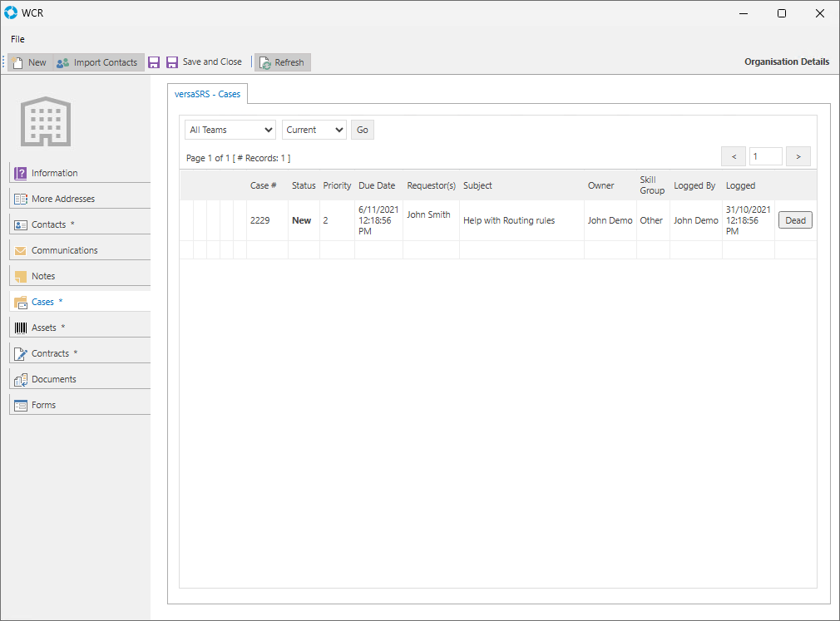Viewport: 840px width, 621px height.
Task: Click the New document toolbar icon
Action: coord(18,62)
